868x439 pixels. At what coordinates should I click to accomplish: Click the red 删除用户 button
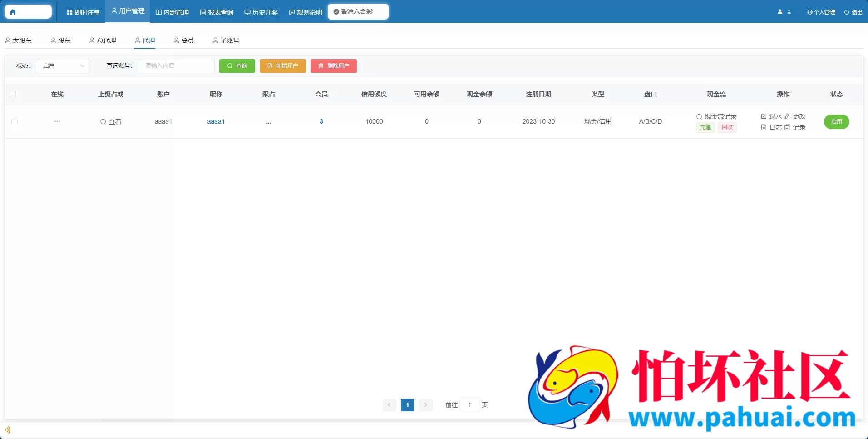coord(334,66)
